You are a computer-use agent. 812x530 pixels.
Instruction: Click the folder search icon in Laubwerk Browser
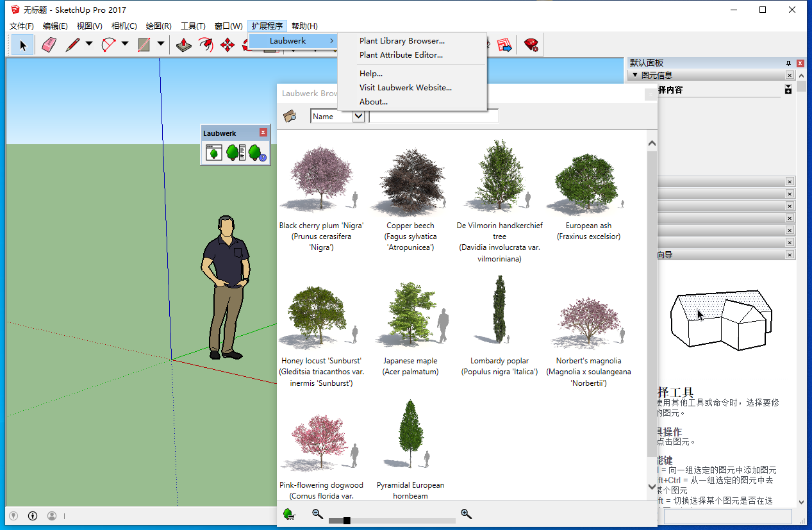coord(290,116)
